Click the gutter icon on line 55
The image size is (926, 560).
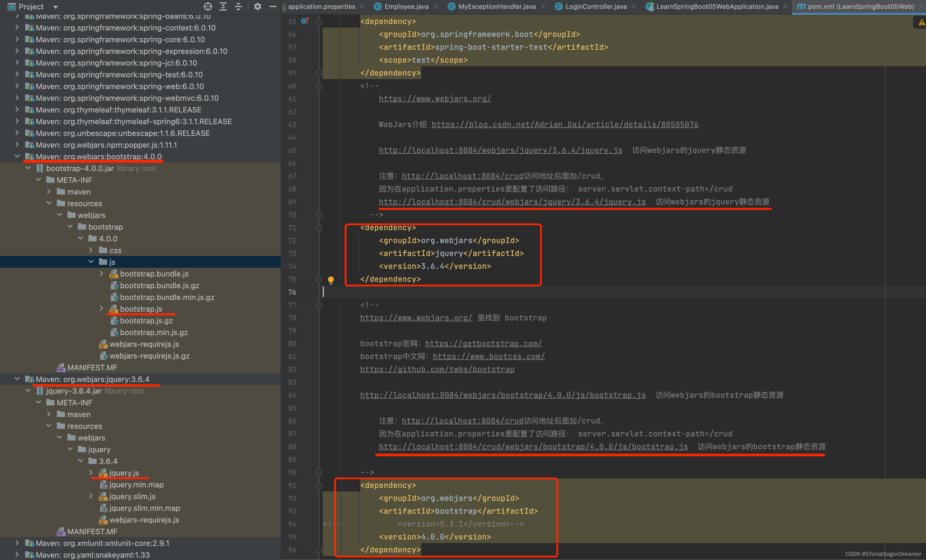pyautogui.click(x=305, y=21)
